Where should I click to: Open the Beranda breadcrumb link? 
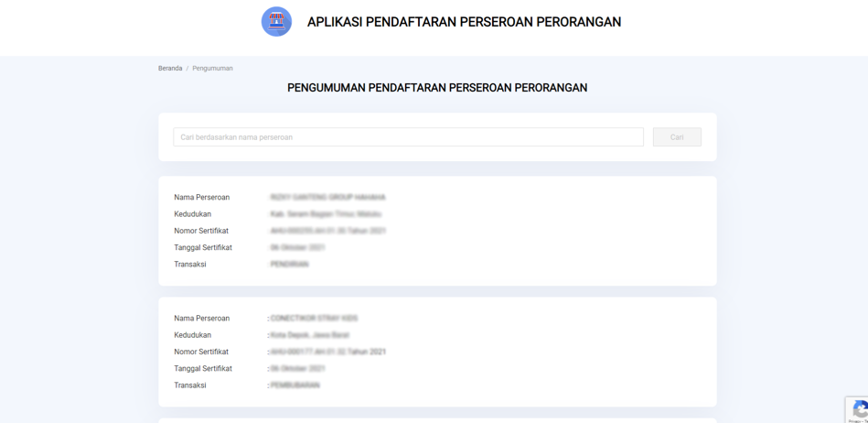click(x=170, y=69)
